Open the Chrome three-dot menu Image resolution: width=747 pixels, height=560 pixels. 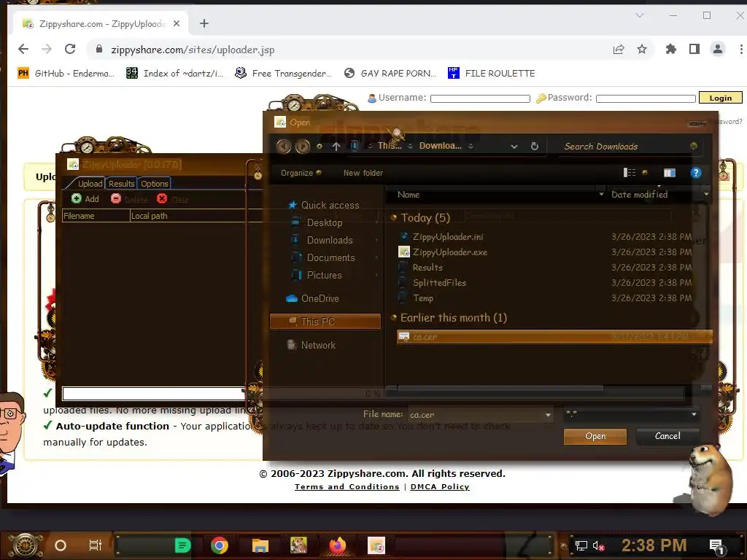(741, 49)
